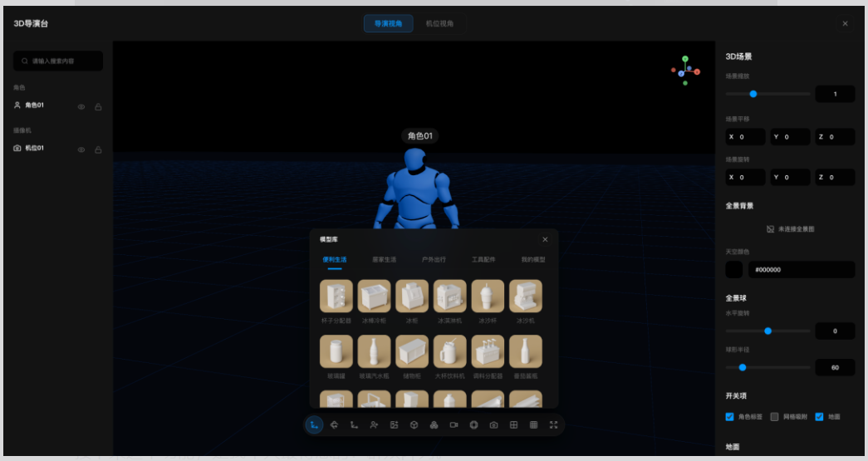Open the 户外出行 model library tab
This screenshot has width=868, height=461.
point(434,259)
